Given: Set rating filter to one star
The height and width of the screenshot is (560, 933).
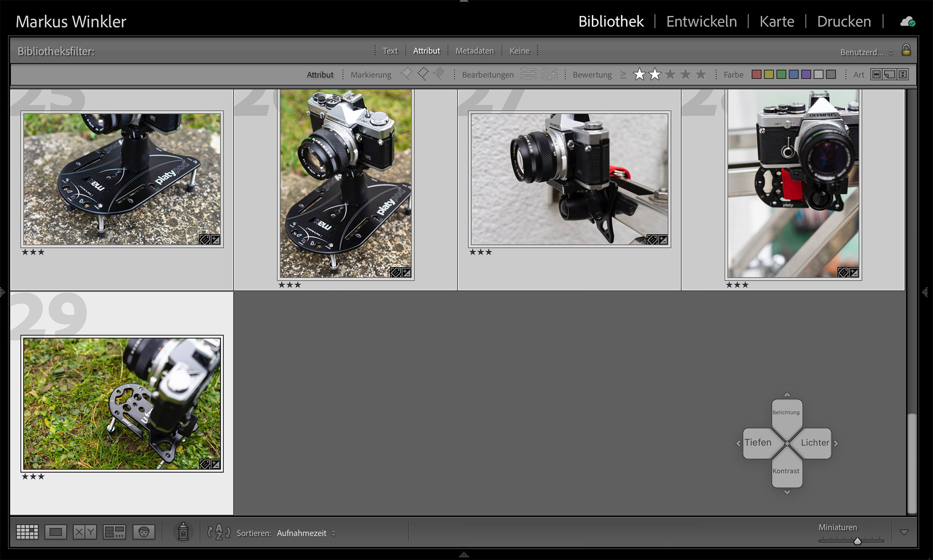Looking at the screenshot, I should click(640, 74).
